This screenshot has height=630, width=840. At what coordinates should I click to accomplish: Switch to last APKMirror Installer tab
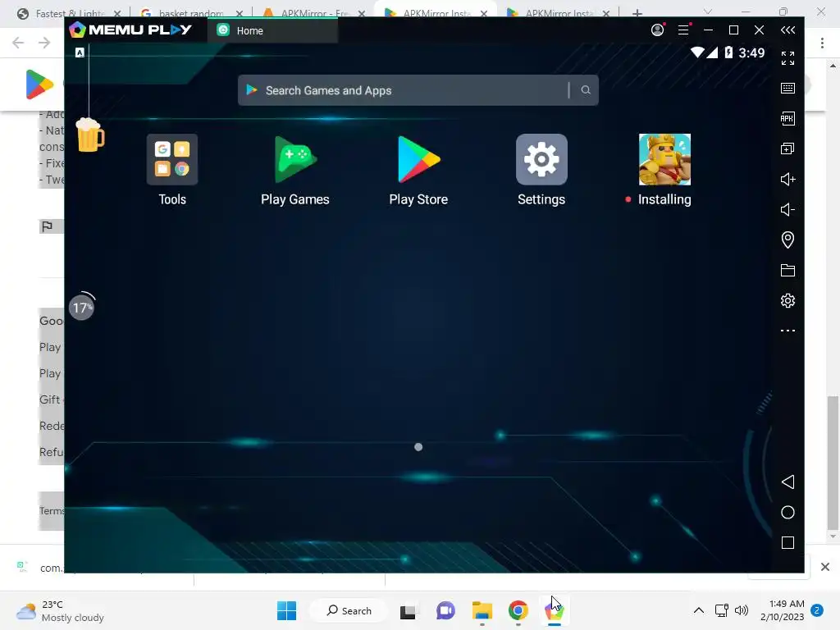[558, 13]
